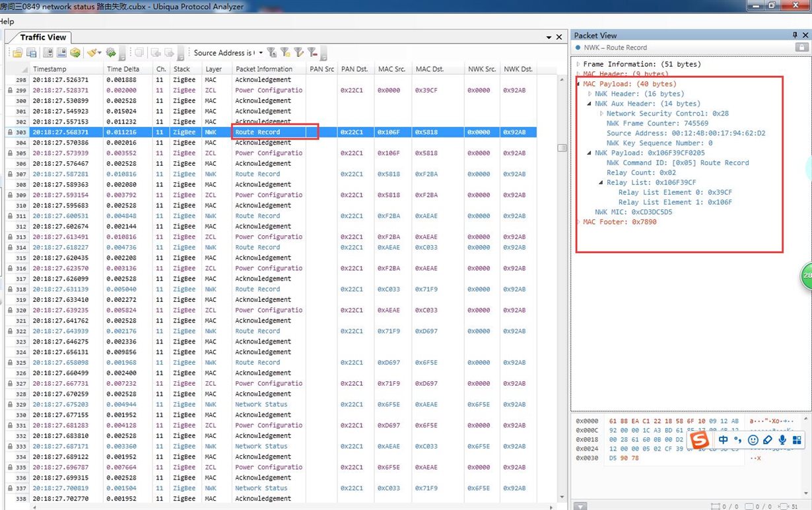This screenshot has width=812, height=510.
Task: Click the remove filter funnel icon
Action: pyautogui.click(x=312, y=53)
